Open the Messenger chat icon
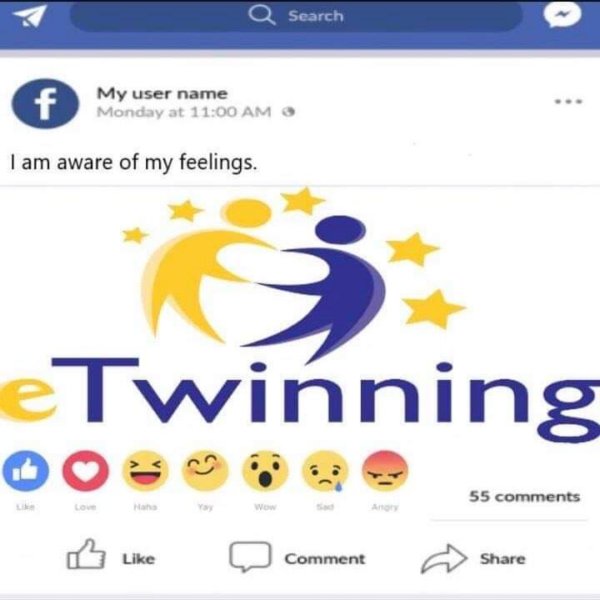Screen dimensions: 600x600 click(562, 15)
